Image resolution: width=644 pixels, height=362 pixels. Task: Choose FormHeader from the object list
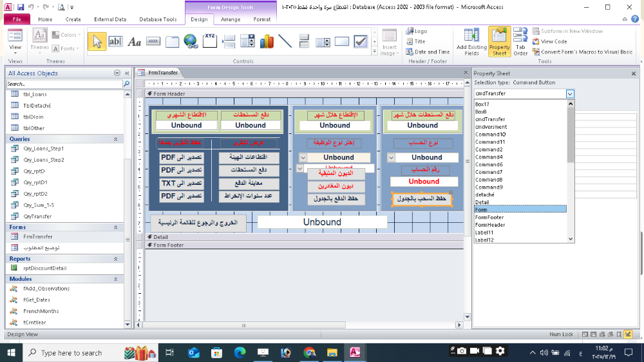[x=489, y=225]
